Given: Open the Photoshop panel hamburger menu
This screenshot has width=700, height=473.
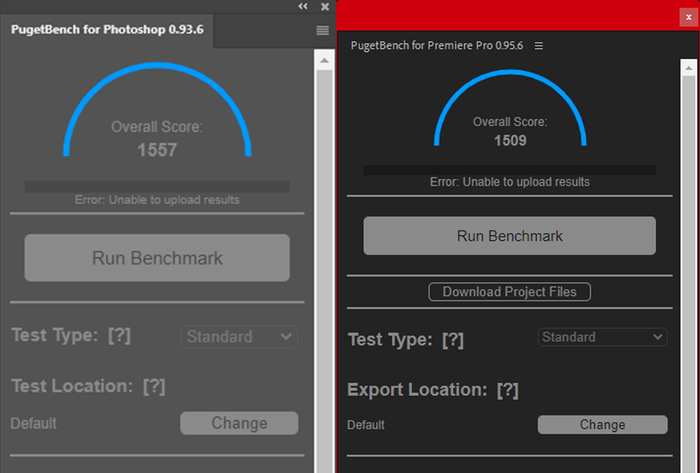Looking at the screenshot, I should pyautogui.click(x=322, y=30).
